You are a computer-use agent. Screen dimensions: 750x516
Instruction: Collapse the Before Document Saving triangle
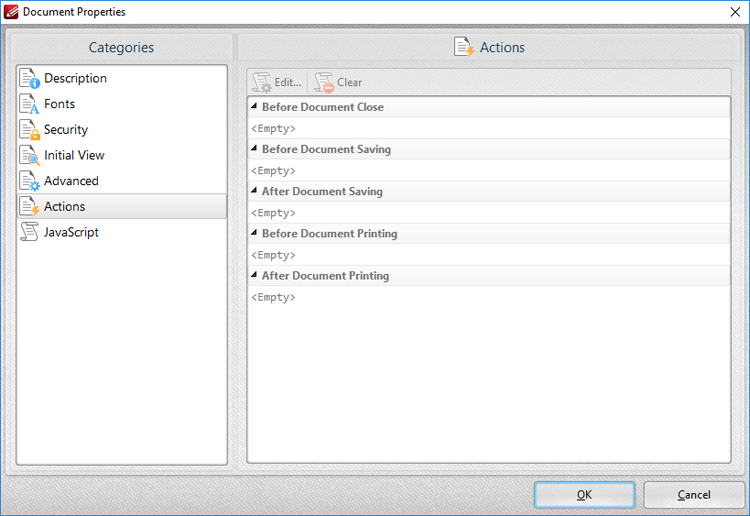(254, 148)
